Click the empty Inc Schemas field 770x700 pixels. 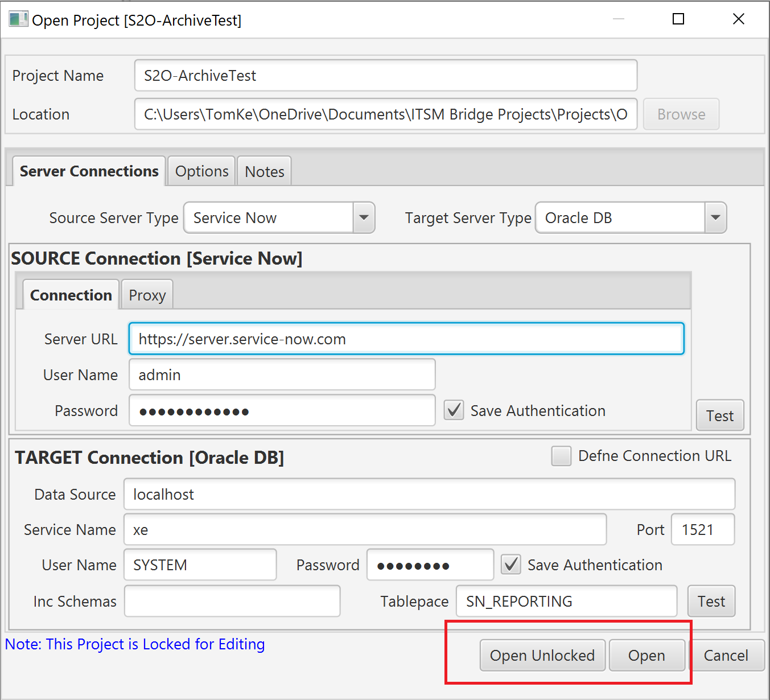[x=232, y=601]
